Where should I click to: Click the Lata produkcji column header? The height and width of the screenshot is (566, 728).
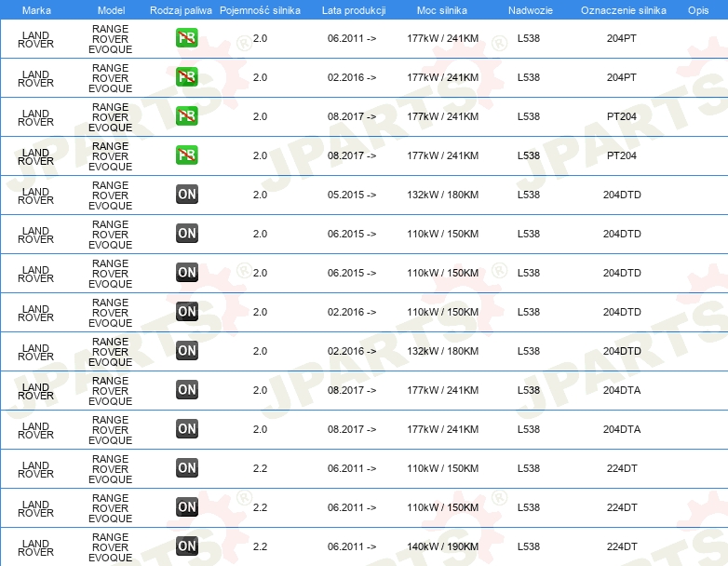click(x=354, y=10)
